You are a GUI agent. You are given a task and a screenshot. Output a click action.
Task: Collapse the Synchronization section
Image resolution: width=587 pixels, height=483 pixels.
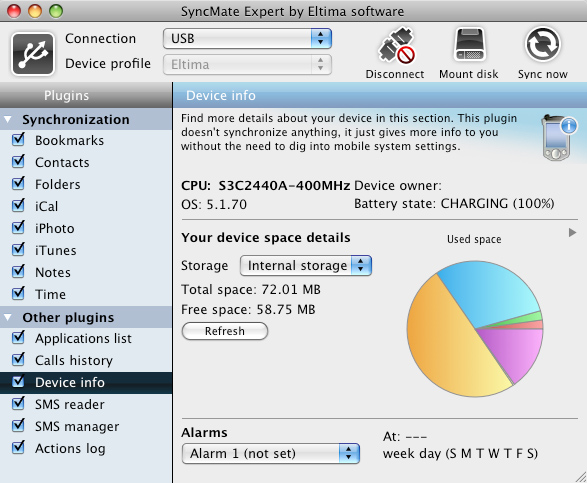click(7, 120)
